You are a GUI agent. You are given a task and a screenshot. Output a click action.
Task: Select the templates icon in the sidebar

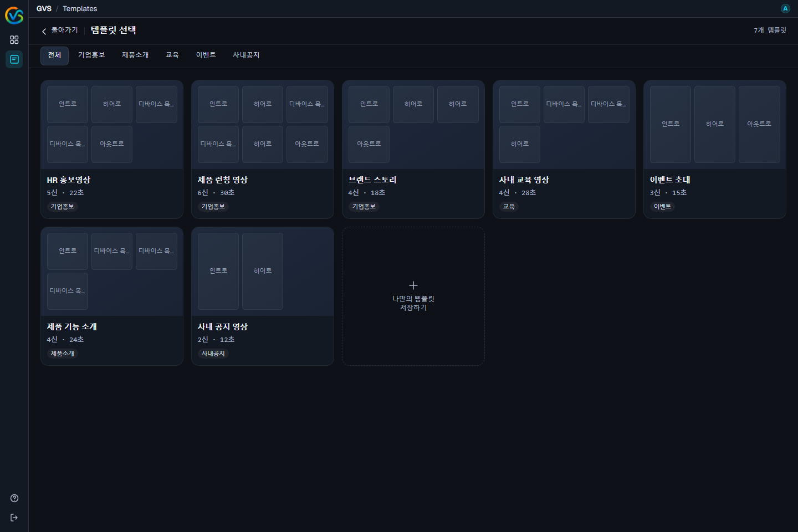pos(14,59)
